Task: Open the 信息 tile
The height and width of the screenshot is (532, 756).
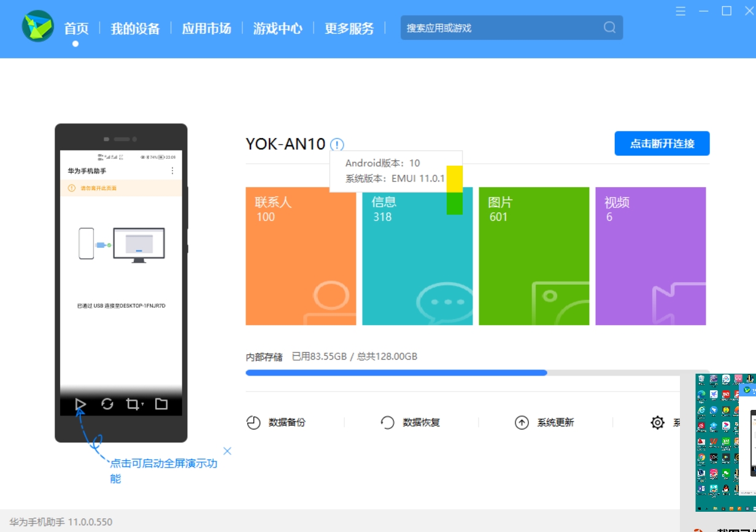Action: click(417, 256)
